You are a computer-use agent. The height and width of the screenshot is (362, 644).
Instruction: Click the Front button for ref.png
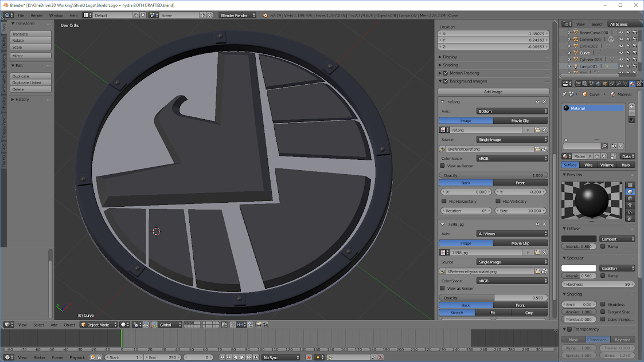pos(520,183)
